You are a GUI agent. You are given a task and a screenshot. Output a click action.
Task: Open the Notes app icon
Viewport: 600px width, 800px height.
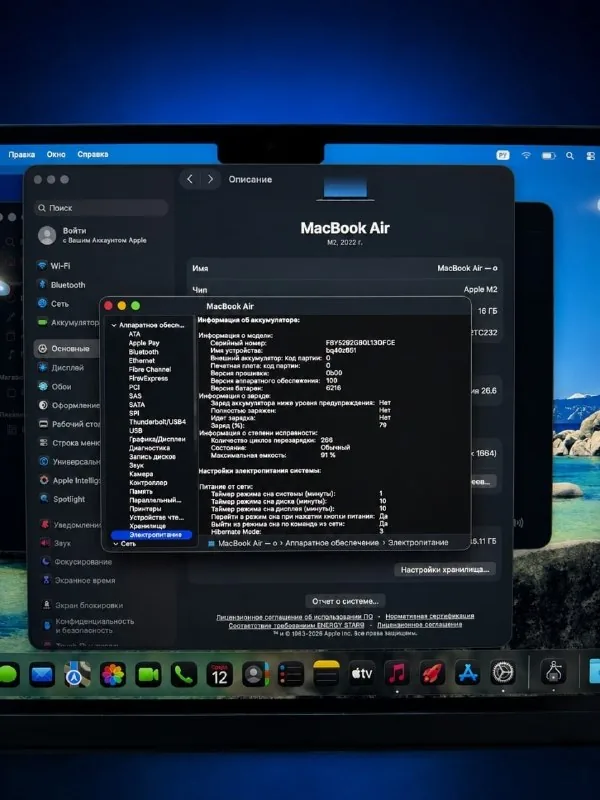pyautogui.click(x=326, y=674)
